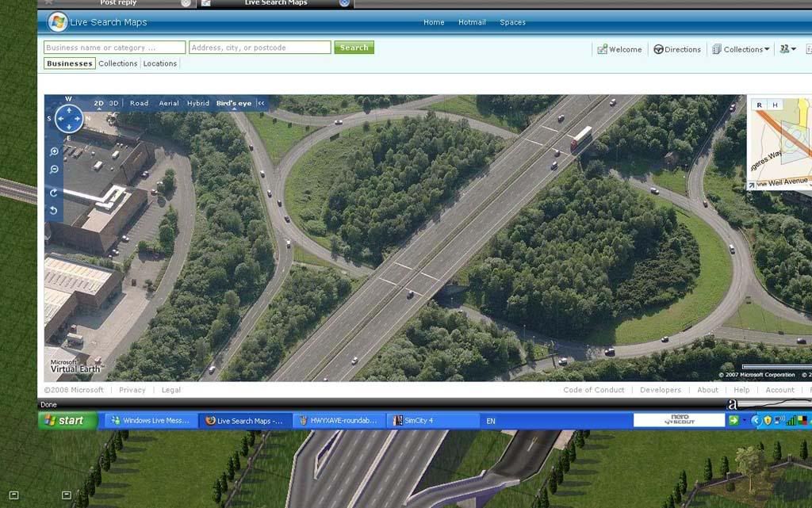
Task: Switch to the Post reply browser tab
Action: 118,3
